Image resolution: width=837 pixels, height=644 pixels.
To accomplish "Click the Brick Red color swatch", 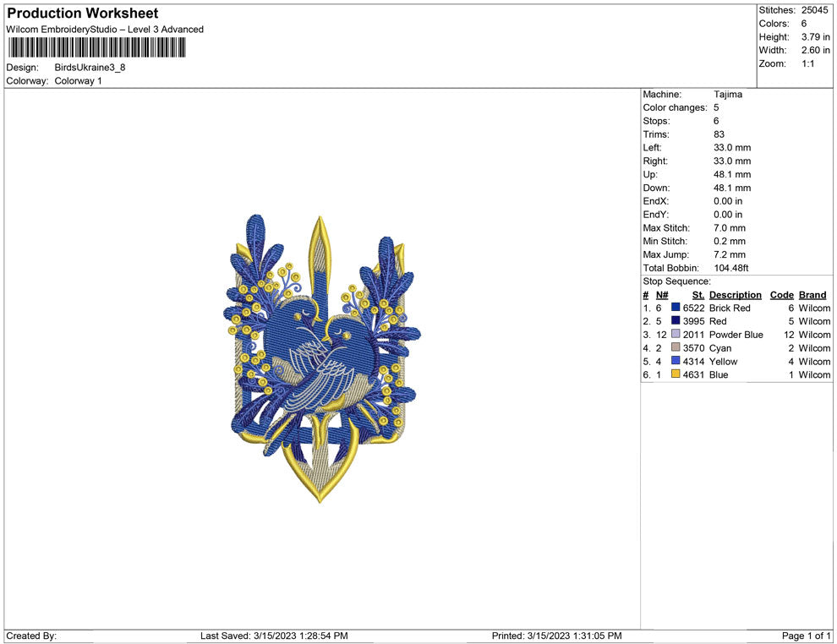I will pos(676,308).
